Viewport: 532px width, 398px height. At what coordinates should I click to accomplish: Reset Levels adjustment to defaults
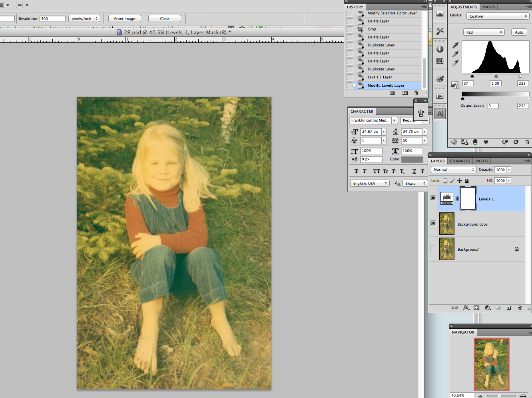click(516, 142)
